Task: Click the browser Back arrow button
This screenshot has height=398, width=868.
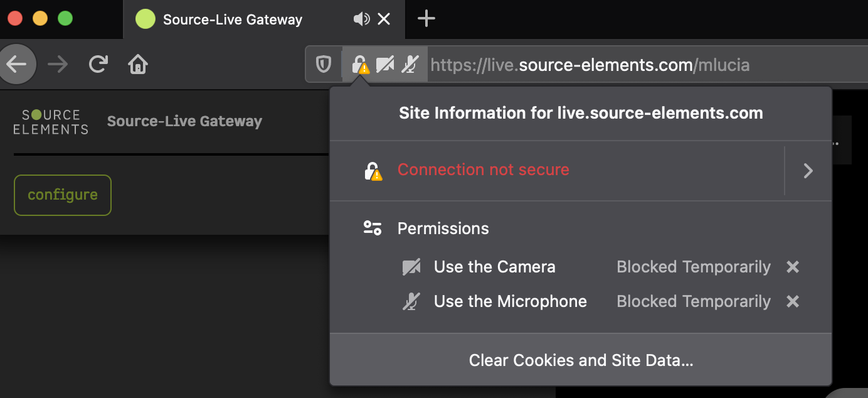Action: pyautogui.click(x=17, y=64)
